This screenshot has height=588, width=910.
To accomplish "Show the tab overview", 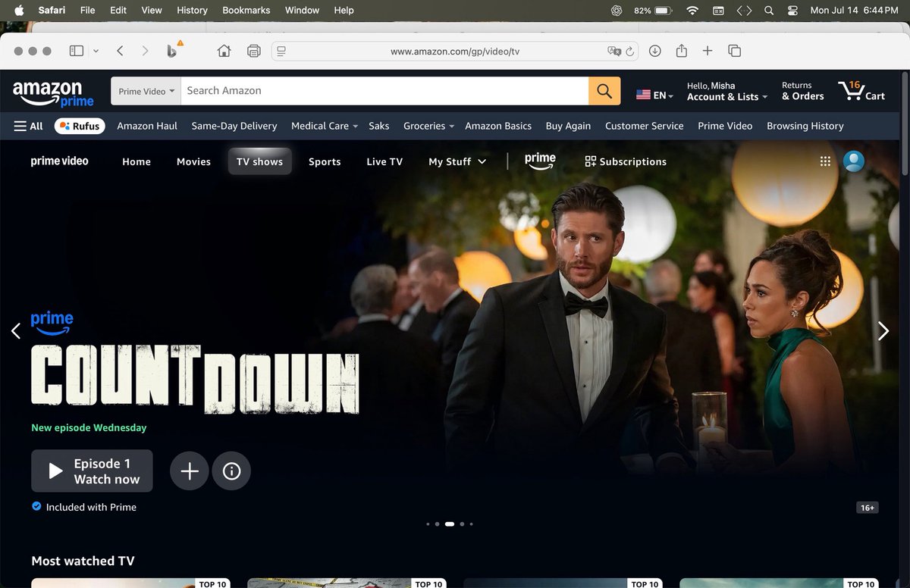I will point(734,51).
